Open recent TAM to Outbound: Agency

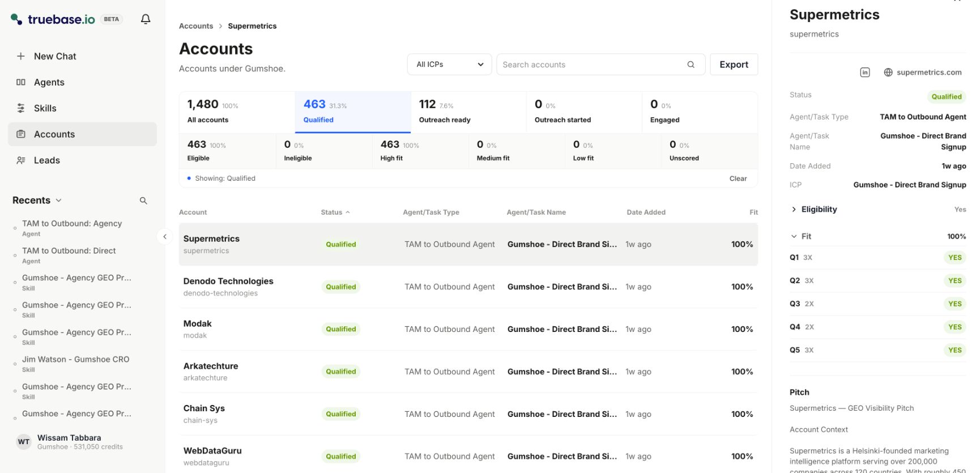76,228
